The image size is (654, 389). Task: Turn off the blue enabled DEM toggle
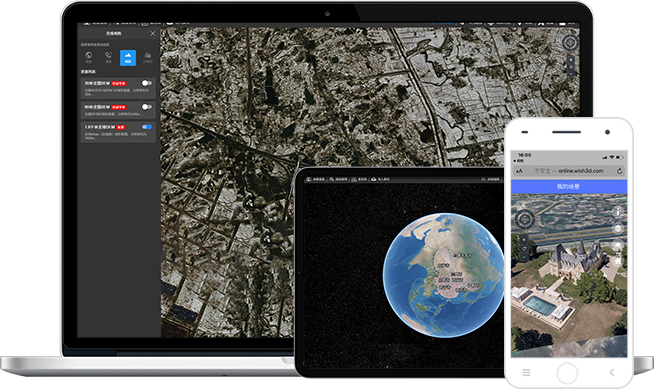click(x=146, y=127)
